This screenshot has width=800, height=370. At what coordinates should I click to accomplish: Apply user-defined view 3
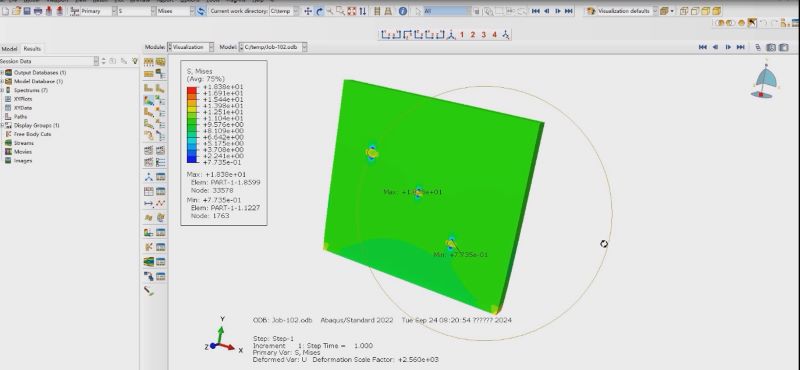[483, 35]
